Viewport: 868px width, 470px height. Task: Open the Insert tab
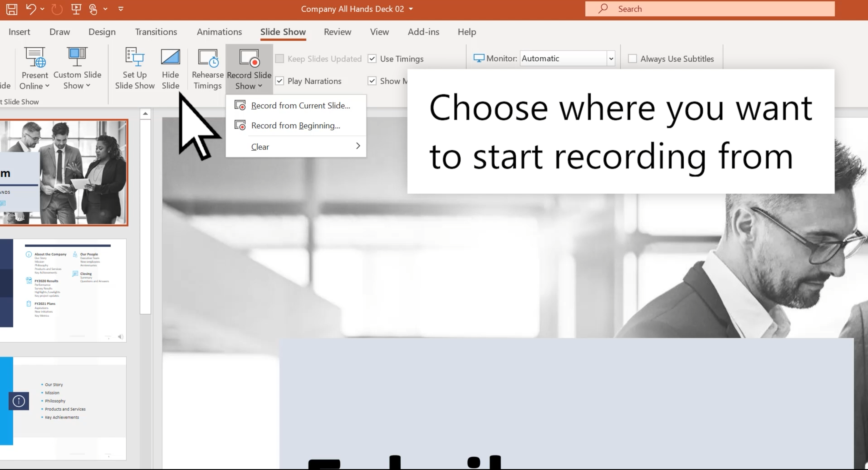coord(19,32)
